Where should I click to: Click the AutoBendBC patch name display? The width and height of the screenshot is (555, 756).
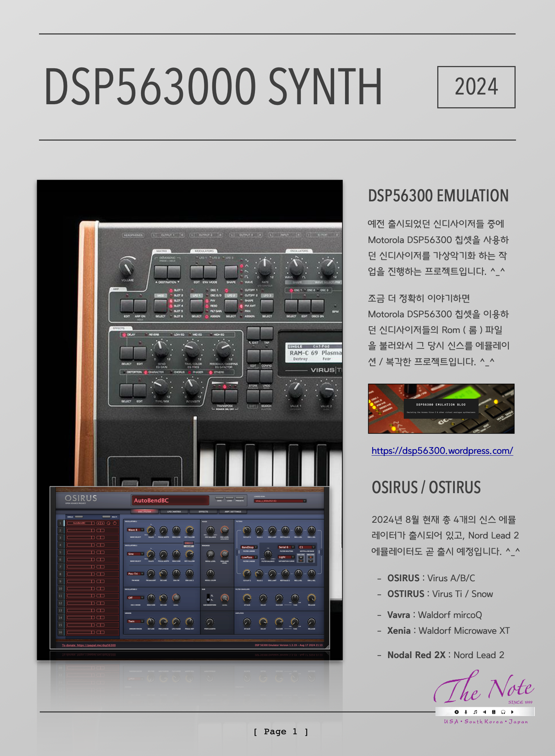pyautogui.click(x=170, y=500)
